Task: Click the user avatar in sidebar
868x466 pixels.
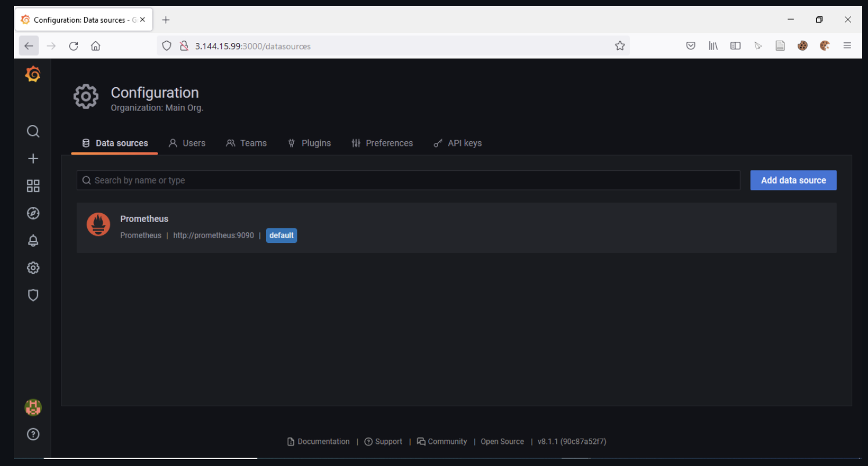Action: point(33,407)
